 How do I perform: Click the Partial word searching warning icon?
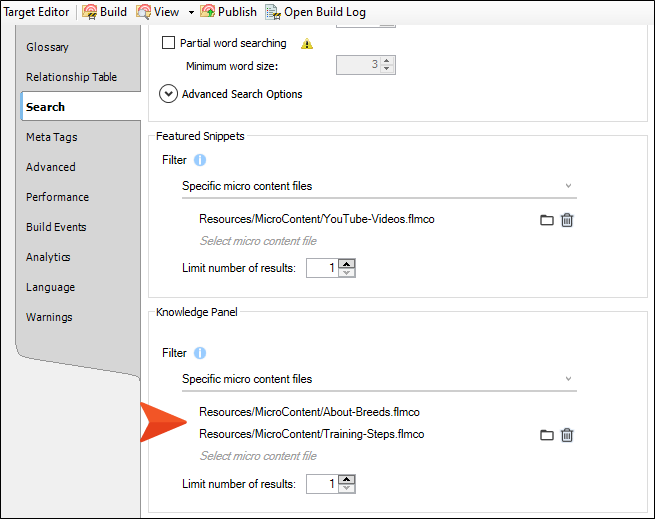[307, 44]
